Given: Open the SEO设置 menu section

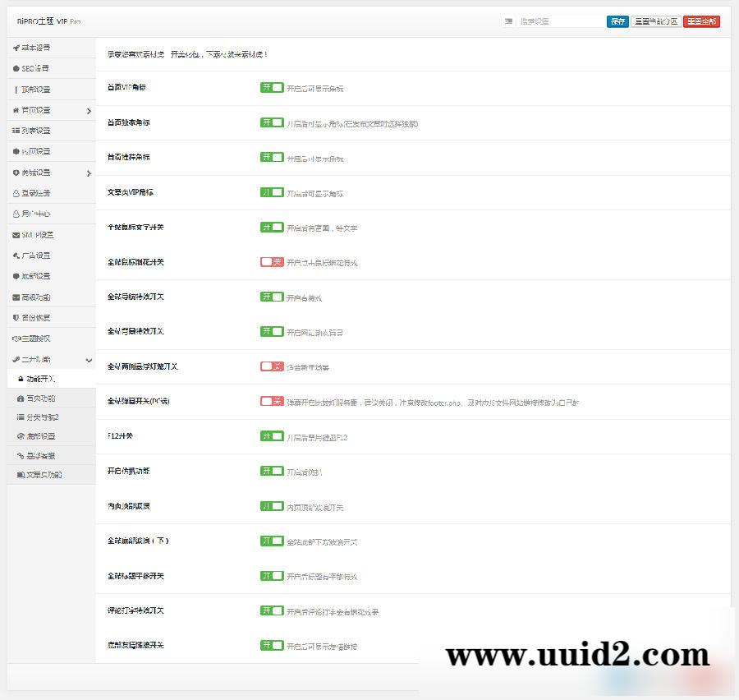Looking at the screenshot, I should (x=35, y=68).
